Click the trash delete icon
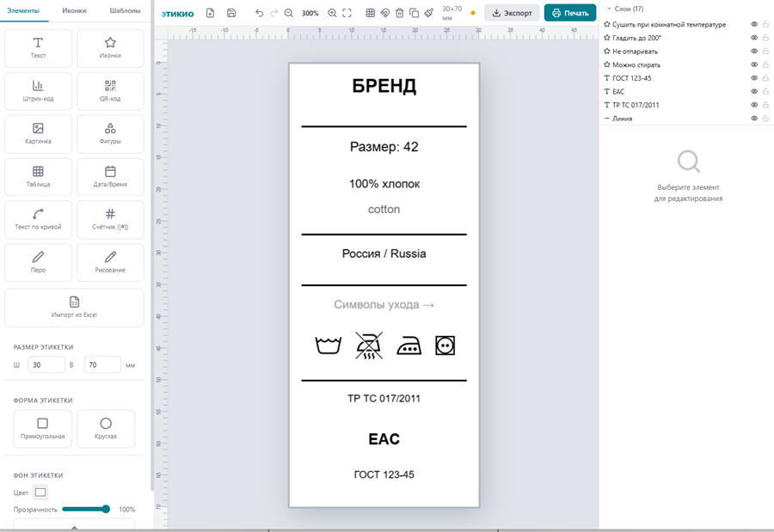This screenshot has width=774, height=532. tap(399, 14)
